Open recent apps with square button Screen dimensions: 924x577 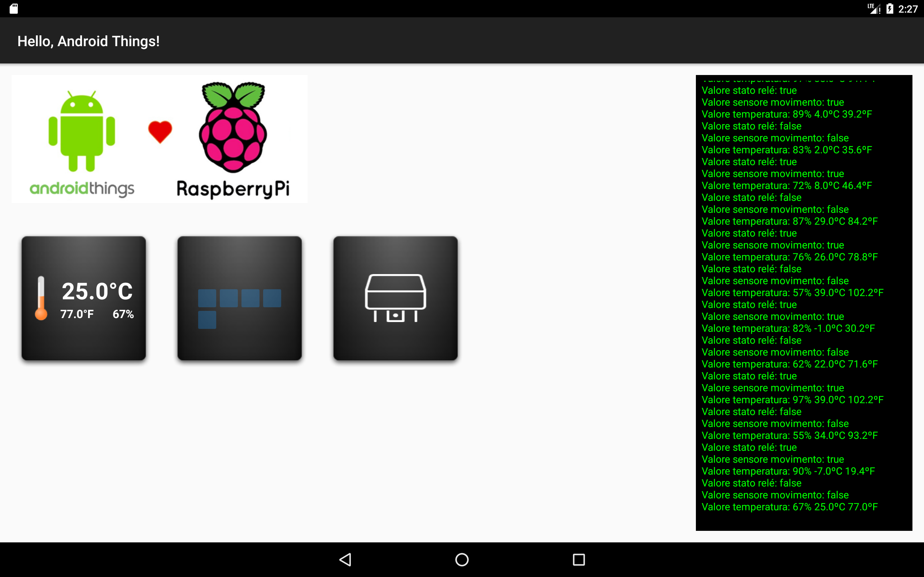click(x=579, y=559)
